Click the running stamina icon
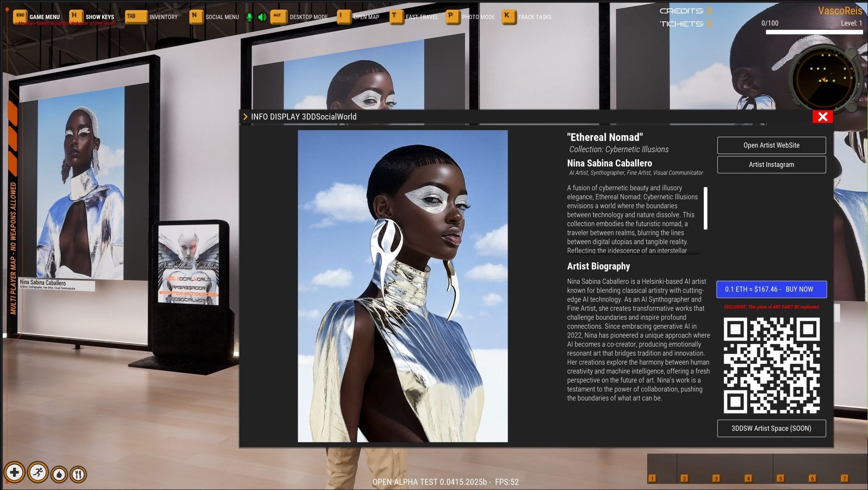 pos(38,472)
